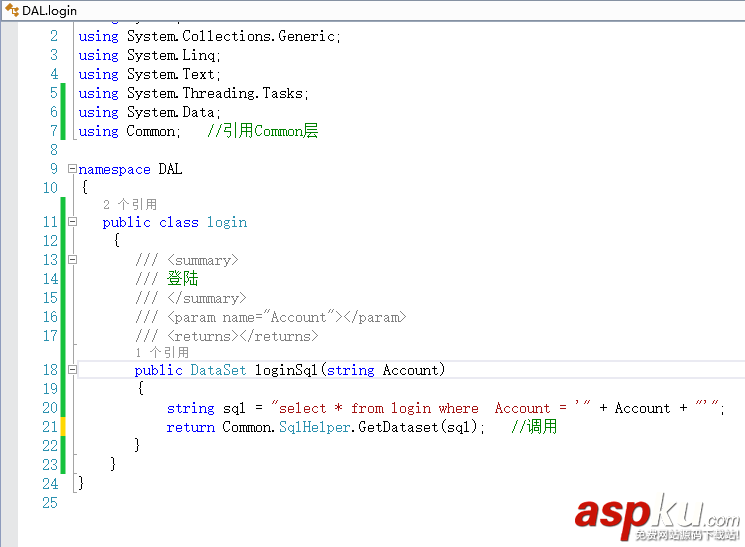745x547 pixels.
Task: Open the "1 个引用" CodeLens link
Action: 162,353
